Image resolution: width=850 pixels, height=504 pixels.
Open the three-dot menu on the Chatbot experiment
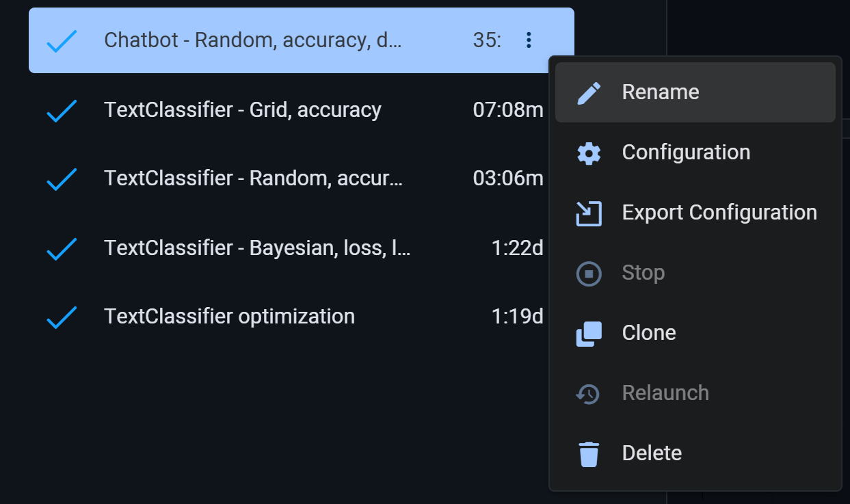click(x=528, y=40)
